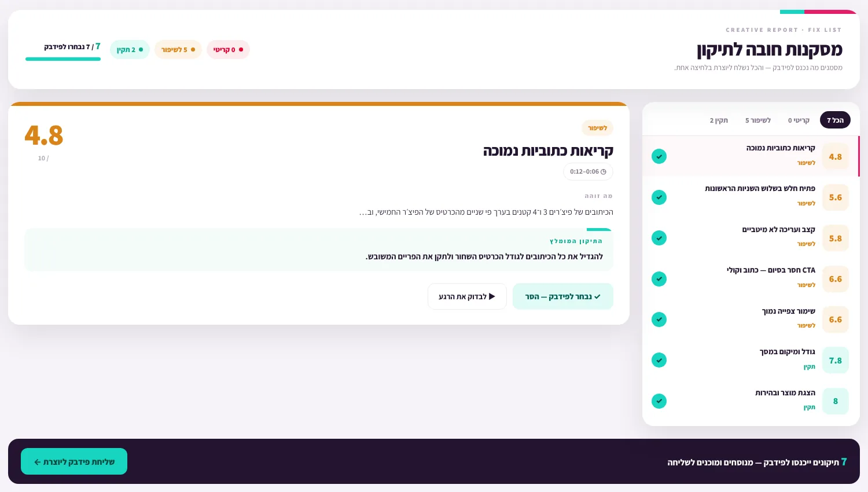868x492 pixels.
Task: Switch to the קריטי 0 tab
Action: click(x=799, y=120)
